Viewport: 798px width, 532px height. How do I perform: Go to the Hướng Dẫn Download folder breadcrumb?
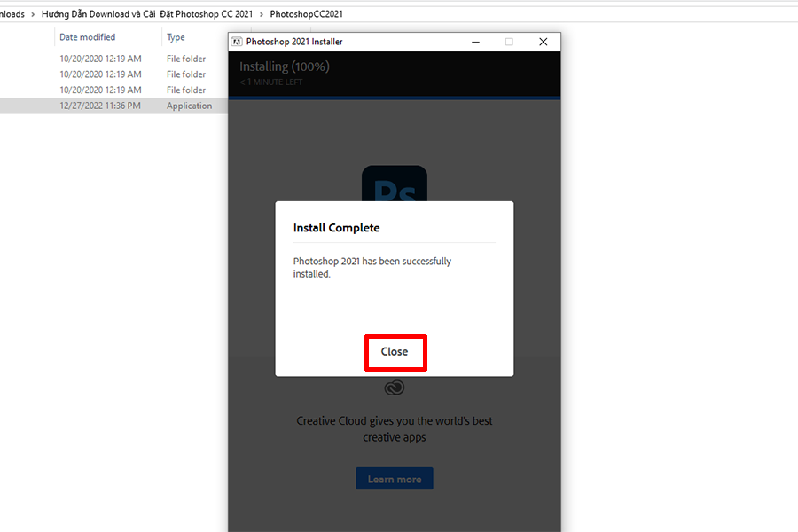point(147,14)
